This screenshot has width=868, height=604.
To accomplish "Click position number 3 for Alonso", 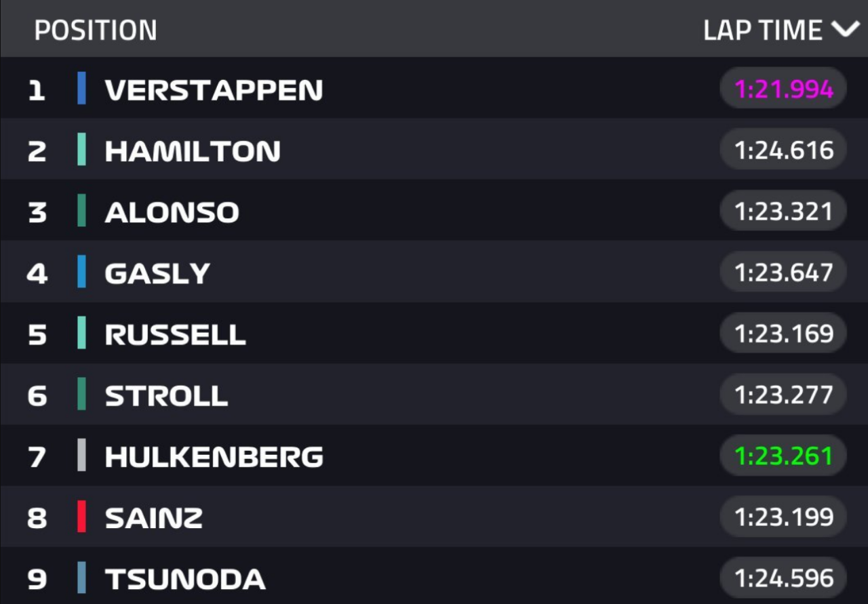I will point(37,212).
